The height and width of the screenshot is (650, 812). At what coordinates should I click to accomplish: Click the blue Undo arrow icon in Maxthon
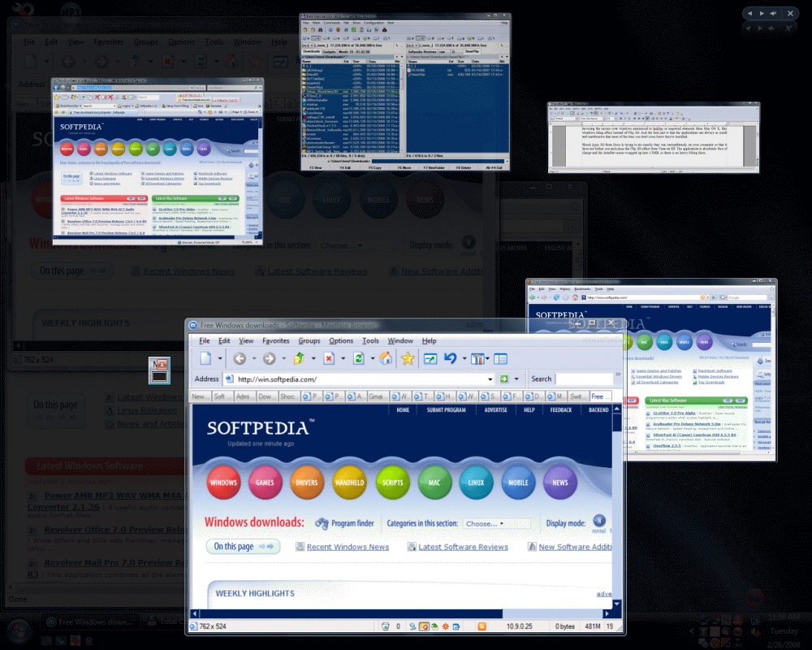[x=450, y=358]
